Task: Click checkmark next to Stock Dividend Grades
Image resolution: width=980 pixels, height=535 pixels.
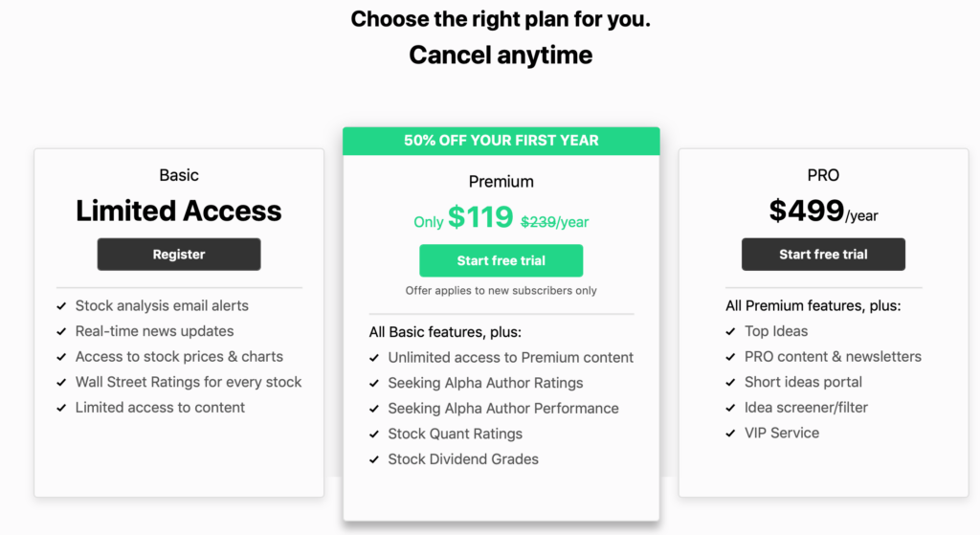Action: 374,460
